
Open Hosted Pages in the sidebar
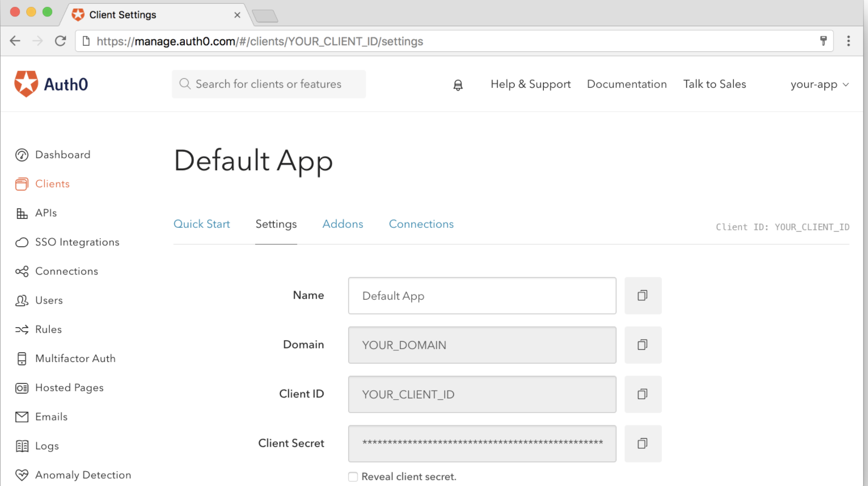coord(69,388)
